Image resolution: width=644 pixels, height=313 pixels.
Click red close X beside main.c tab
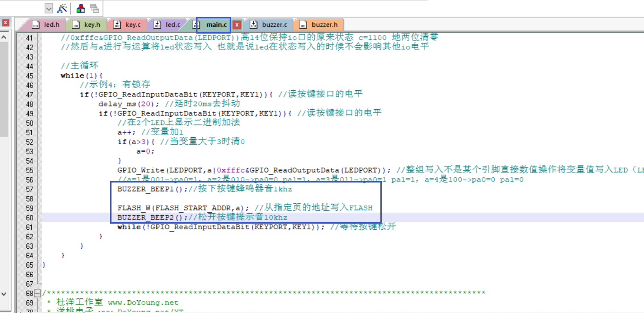(x=237, y=25)
